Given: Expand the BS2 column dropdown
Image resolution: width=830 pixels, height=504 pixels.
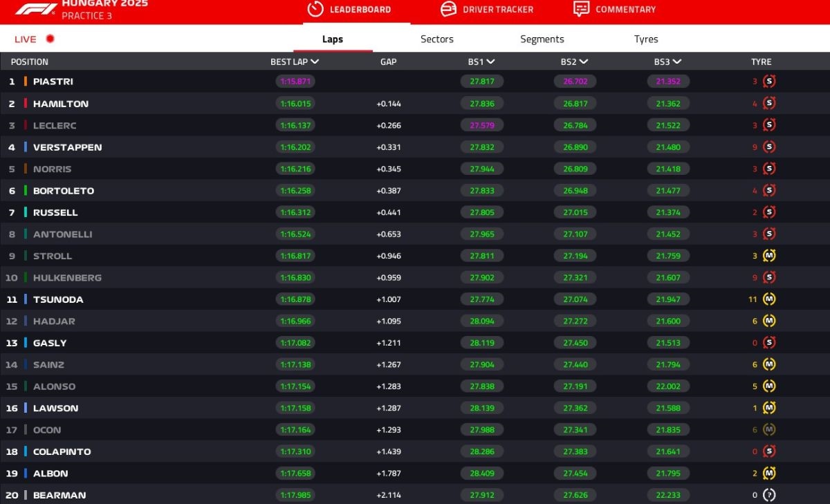Looking at the screenshot, I should coord(584,62).
